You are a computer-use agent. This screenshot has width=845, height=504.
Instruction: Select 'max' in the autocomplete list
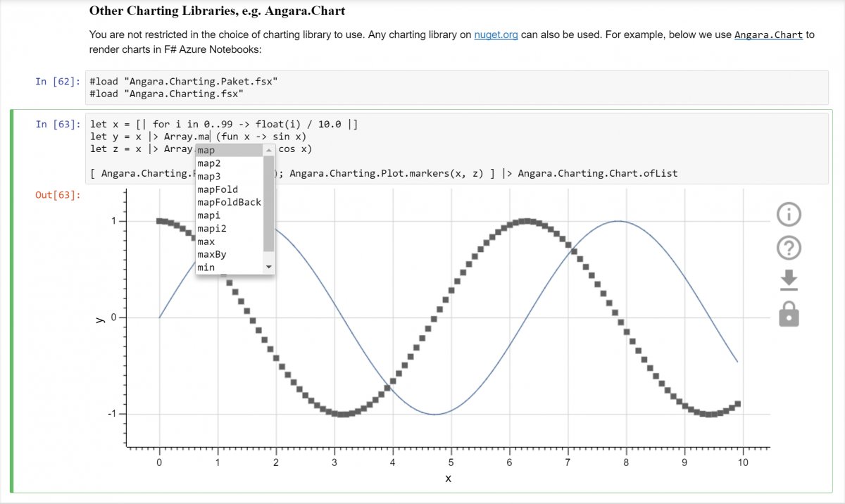[x=229, y=241]
